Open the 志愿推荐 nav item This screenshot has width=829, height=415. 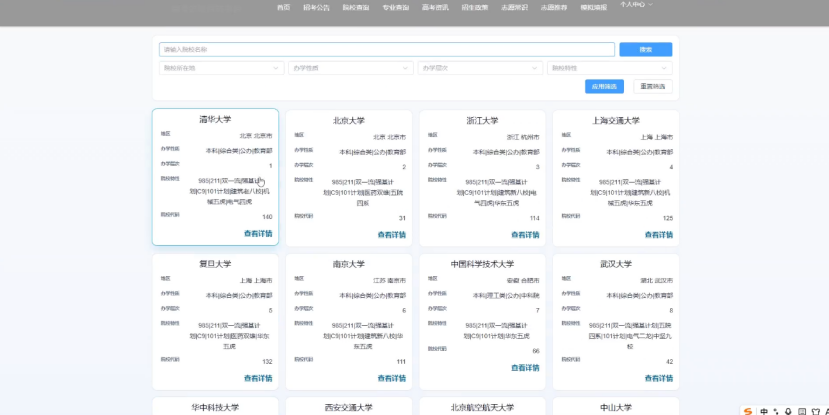point(554,7)
